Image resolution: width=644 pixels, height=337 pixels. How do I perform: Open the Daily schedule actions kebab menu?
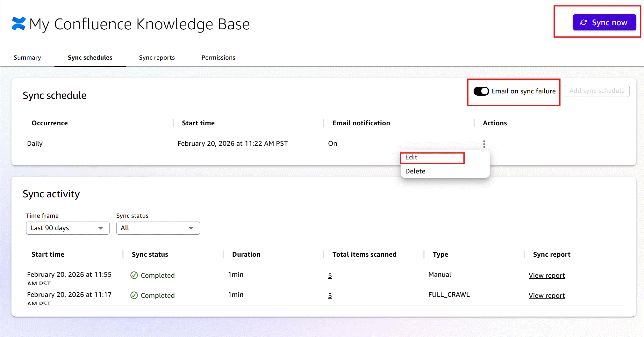point(484,144)
